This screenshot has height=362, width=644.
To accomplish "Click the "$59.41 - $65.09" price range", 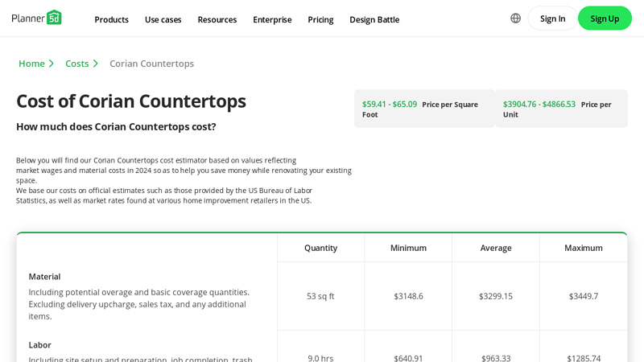I will pyautogui.click(x=390, y=105).
